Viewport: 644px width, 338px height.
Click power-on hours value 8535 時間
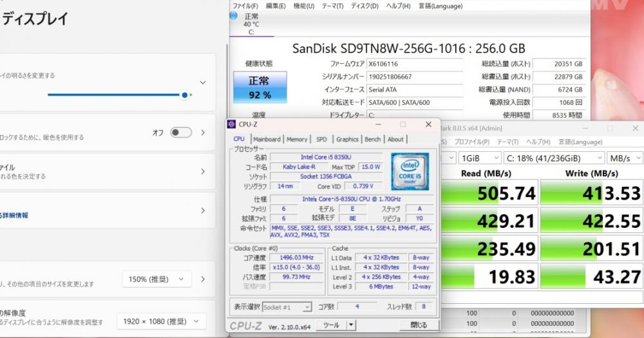point(559,115)
